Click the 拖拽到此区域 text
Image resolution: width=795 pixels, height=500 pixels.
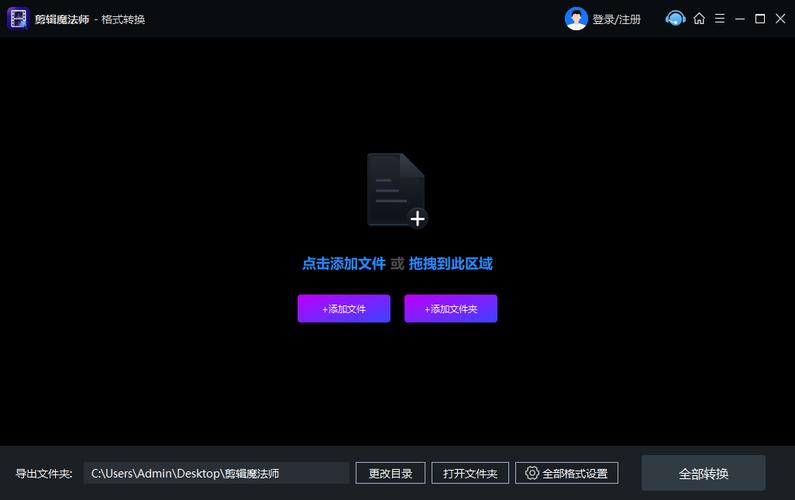pyautogui.click(x=451, y=264)
